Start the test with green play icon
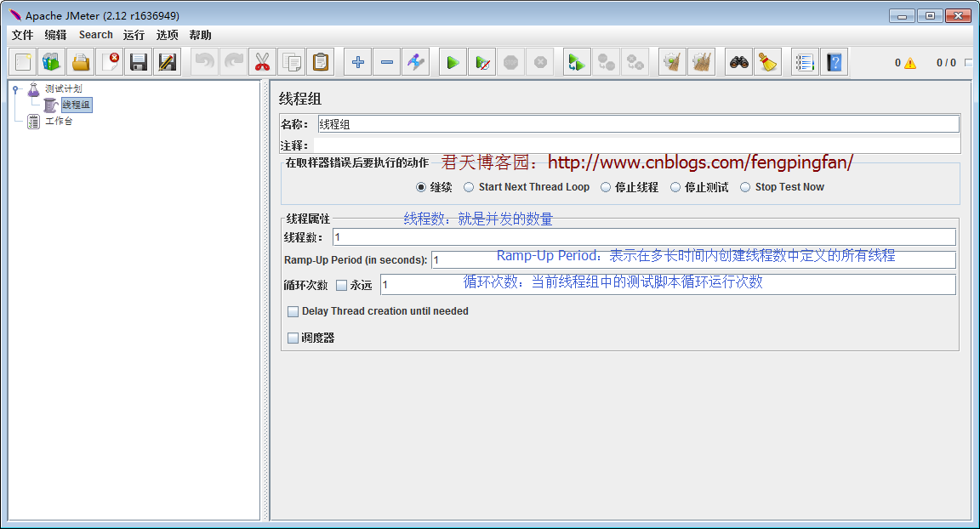This screenshot has height=529, width=980. pyautogui.click(x=453, y=62)
